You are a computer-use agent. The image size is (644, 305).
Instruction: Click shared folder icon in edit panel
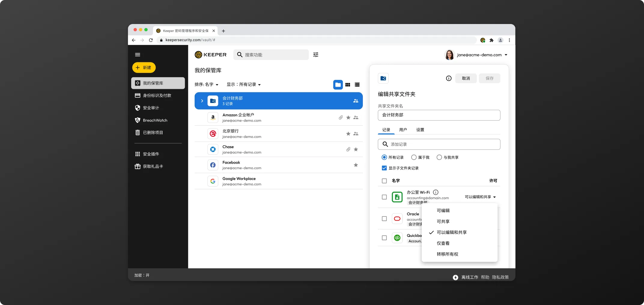[383, 78]
